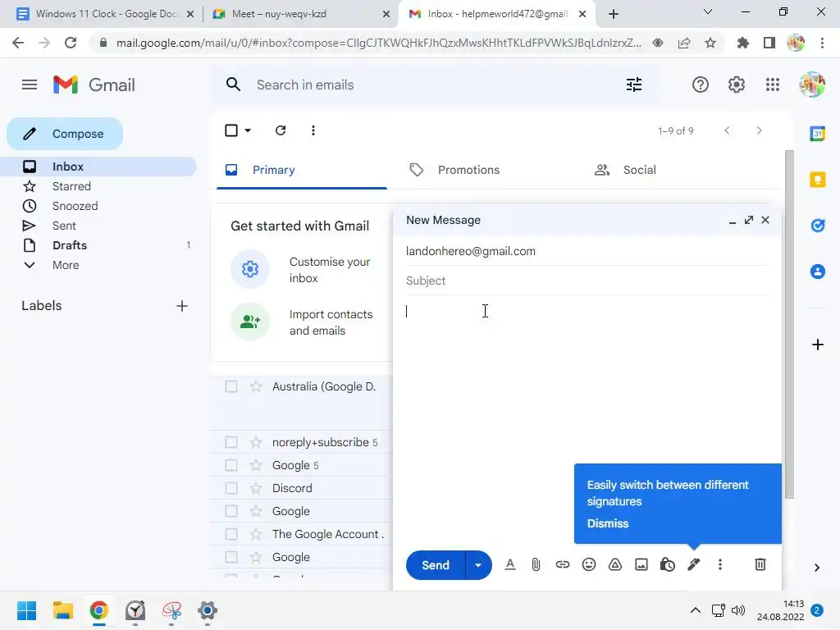The image size is (840, 630).
Task: Open the Snoozed folder
Action: (x=75, y=206)
